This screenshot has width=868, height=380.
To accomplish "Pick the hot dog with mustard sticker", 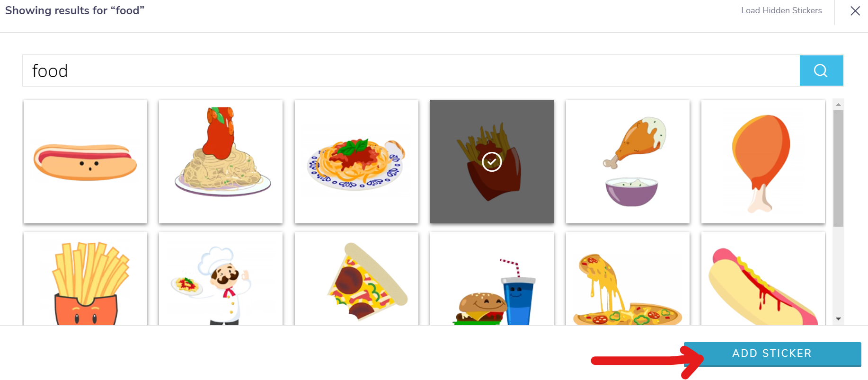I will click(x=763, y=279).
